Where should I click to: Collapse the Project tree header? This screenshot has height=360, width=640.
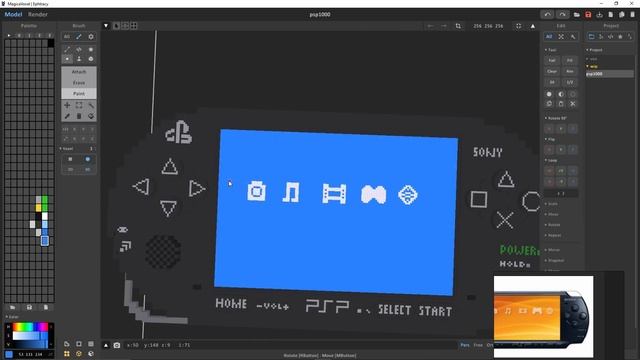click(x=594, y=50)
